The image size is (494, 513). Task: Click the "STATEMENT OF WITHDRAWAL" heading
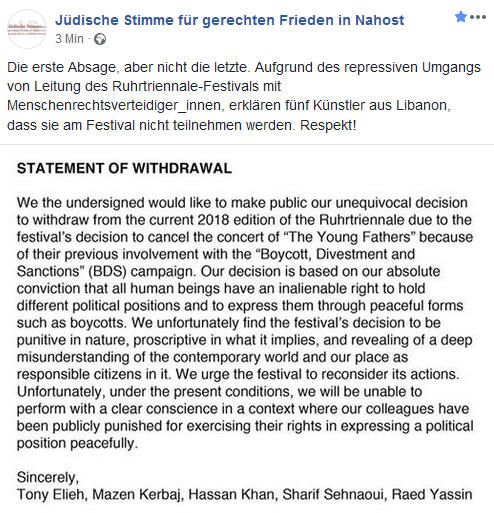click(x=124, y=168)
